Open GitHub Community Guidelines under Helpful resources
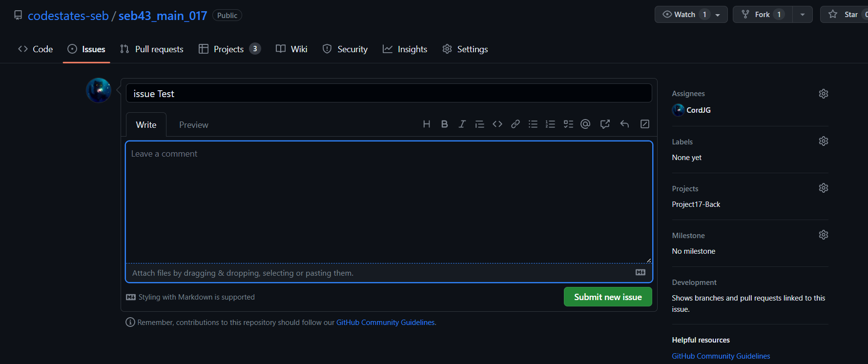Viewport: 868px width, 364px height. tap(721, 356)
